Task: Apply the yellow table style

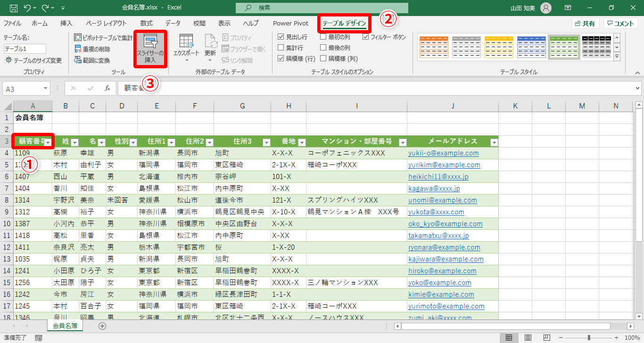Action: pos(498,47)
